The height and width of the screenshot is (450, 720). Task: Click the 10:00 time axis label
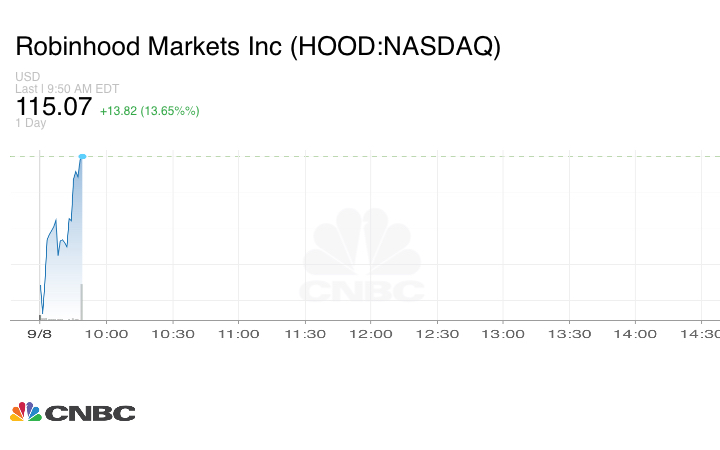coord(107,334)
